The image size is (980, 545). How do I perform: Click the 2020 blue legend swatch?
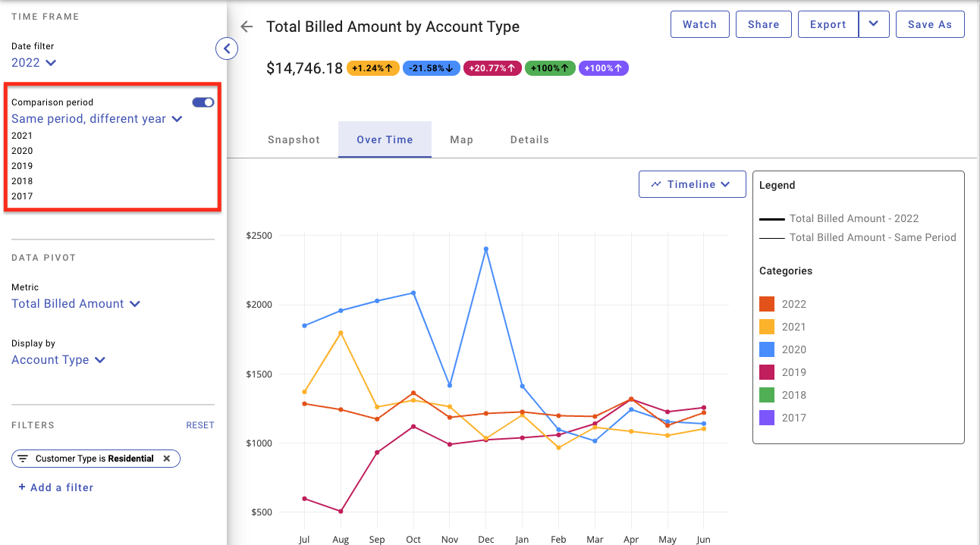click(767, 349)
